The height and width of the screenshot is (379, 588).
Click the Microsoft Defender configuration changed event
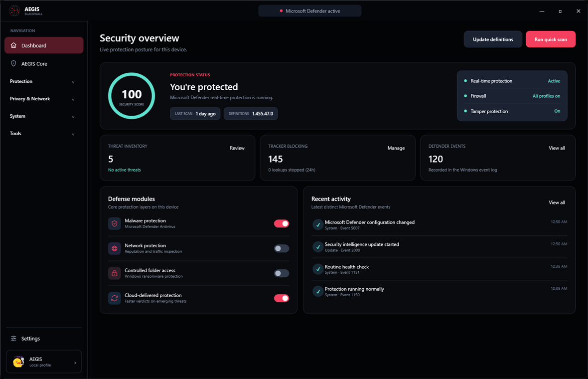(439, 225)
